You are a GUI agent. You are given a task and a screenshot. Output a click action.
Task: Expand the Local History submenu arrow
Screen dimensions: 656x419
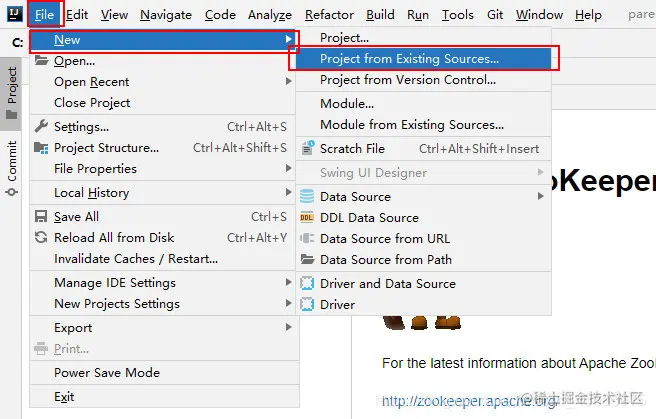coord(288,192)
